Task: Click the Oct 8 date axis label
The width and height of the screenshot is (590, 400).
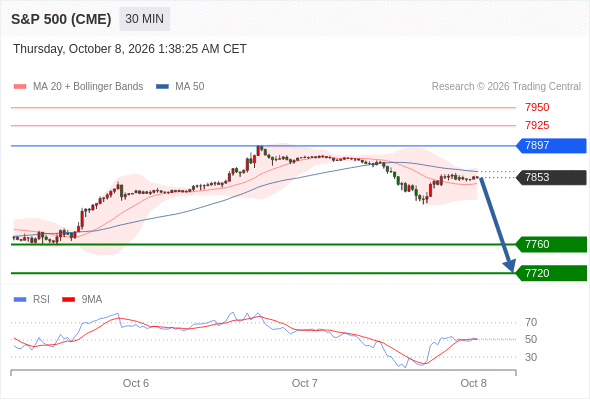Action: (473, 383)
